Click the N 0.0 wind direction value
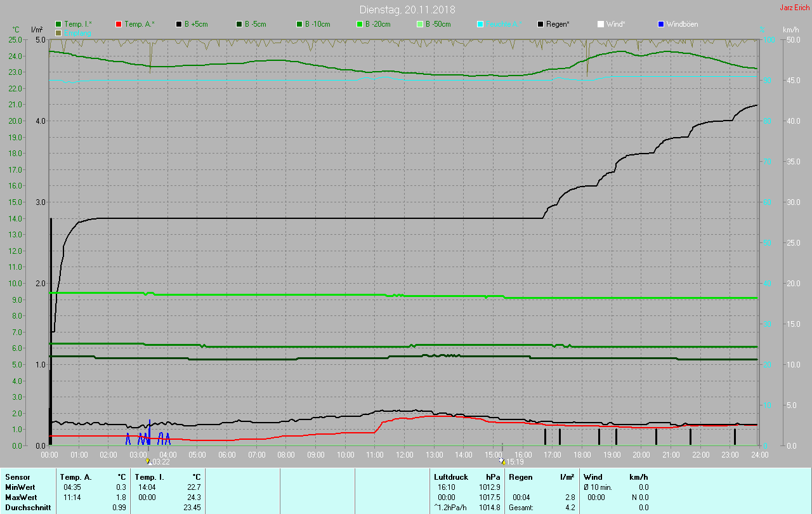The image size is (812, 514). tap(639, 498)
